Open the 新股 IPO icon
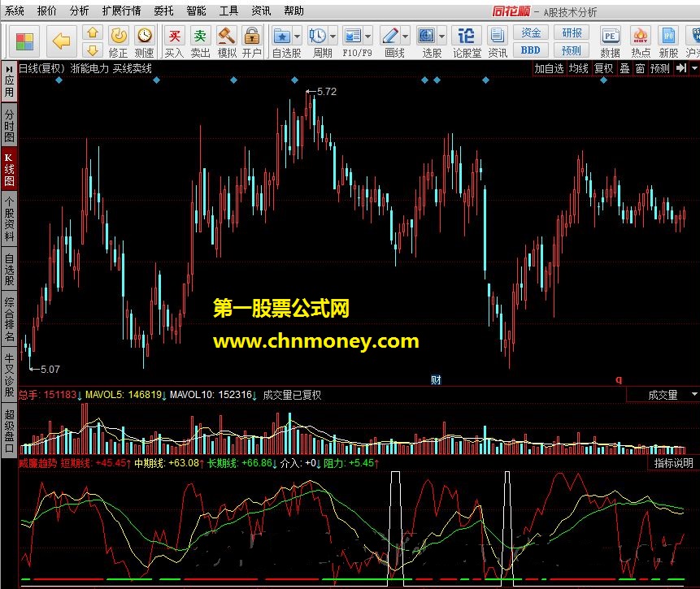The image size is (700, 589). click(x=668, y=42)
